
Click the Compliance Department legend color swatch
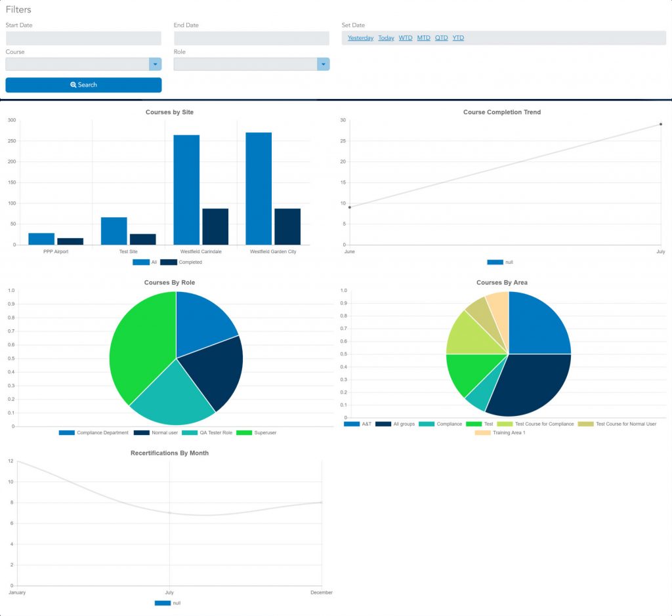pyautogui.click(x=67, y=433)
